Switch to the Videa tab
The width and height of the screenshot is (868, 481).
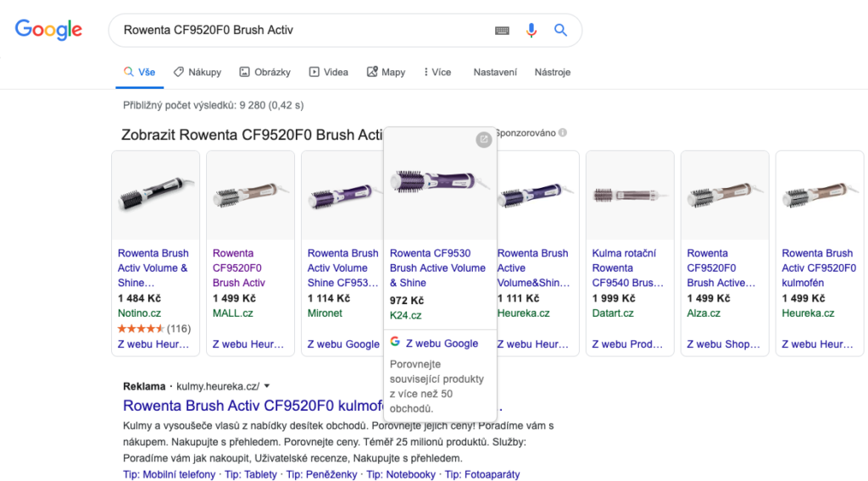click(x=329, y=72)
